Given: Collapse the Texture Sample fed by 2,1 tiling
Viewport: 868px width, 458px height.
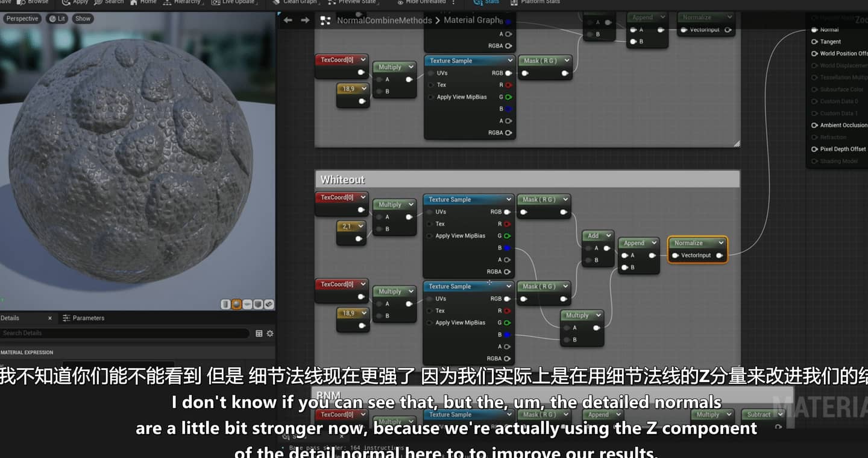Looking at the screenshot, I should [x=508, y=199].
